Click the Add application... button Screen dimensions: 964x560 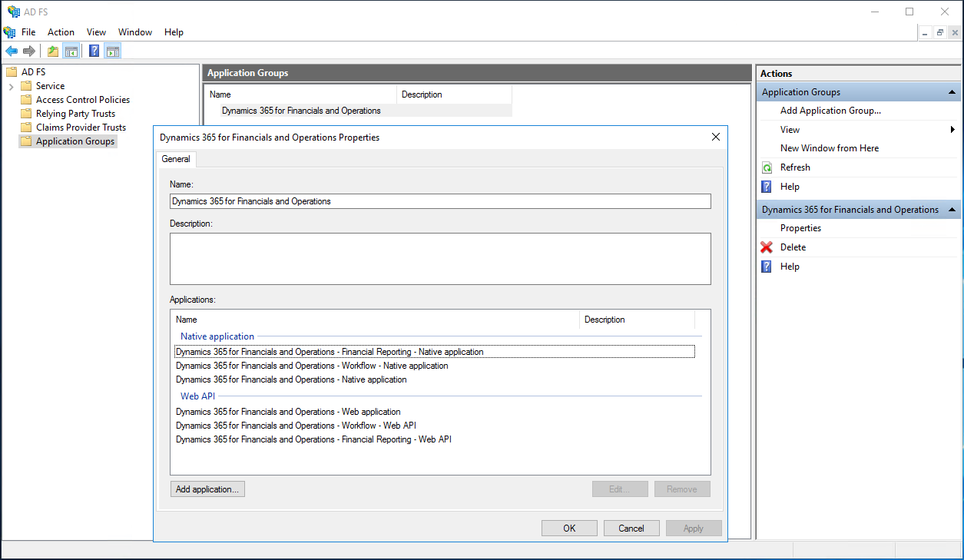click(x=207, y=489)
